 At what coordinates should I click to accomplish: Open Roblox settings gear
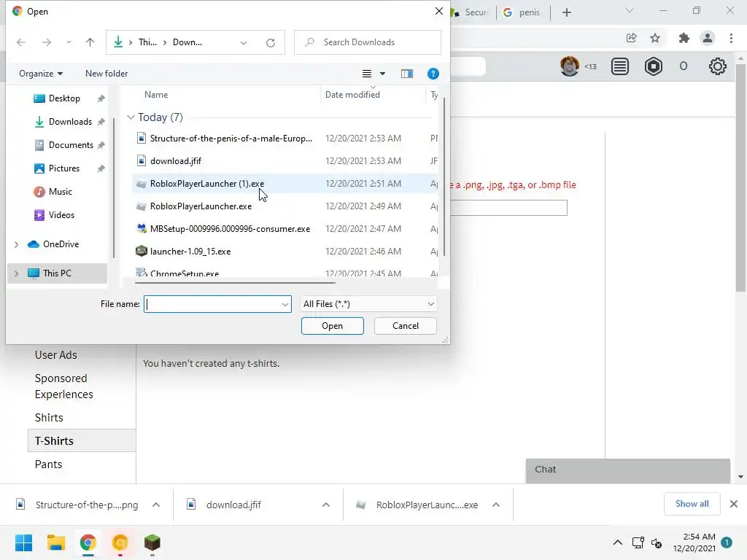718,66
